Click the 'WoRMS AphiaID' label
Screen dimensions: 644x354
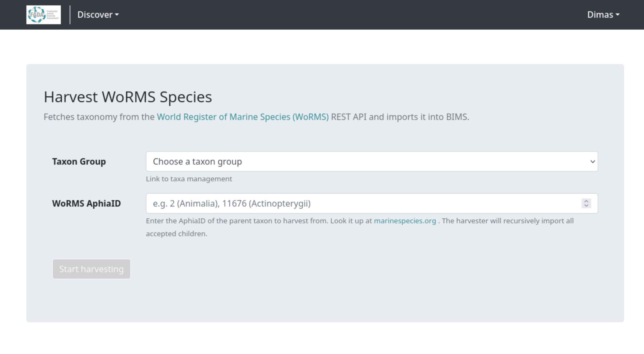click(86, 204)
